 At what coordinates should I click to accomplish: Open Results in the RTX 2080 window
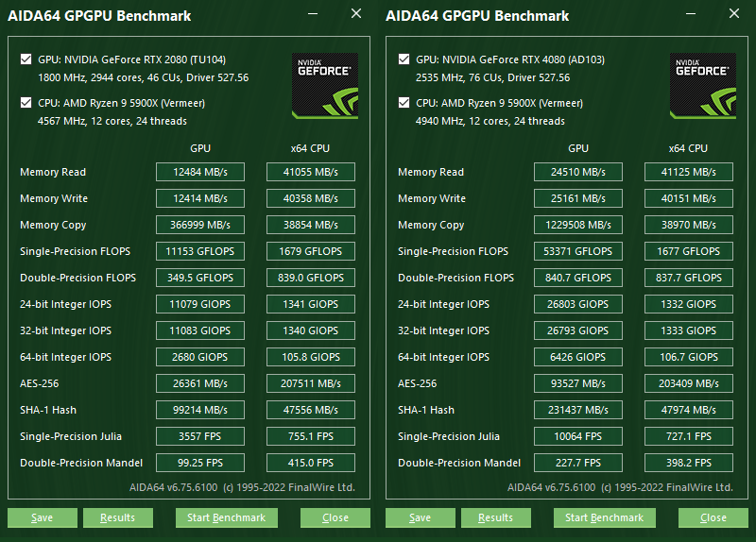point(118,517)
